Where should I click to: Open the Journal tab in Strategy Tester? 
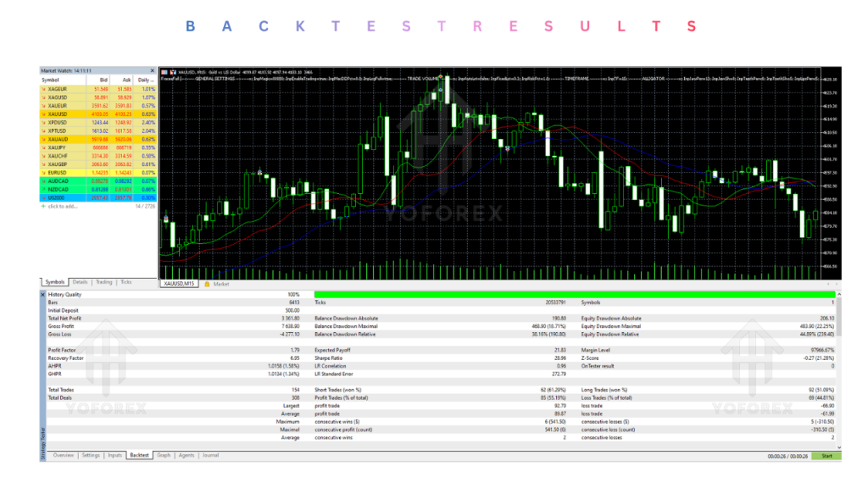210,455
